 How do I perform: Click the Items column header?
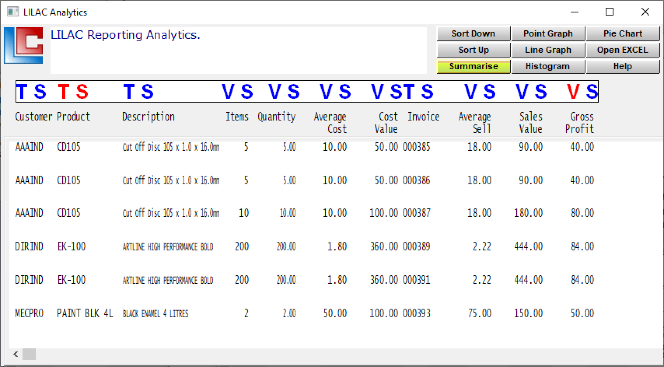(x=237, y=117)
